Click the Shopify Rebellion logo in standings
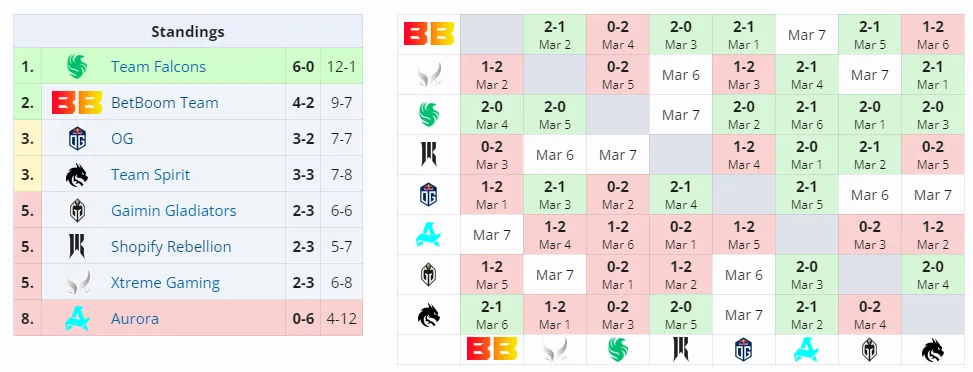Screen dimensions: 973x372 click(77, 247)
